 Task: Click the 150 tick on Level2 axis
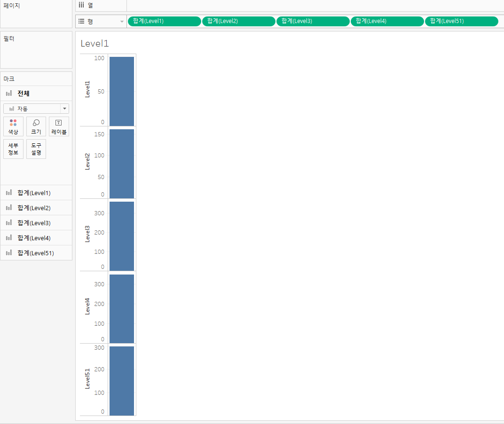pyautogui.click(x=99, y=134)
